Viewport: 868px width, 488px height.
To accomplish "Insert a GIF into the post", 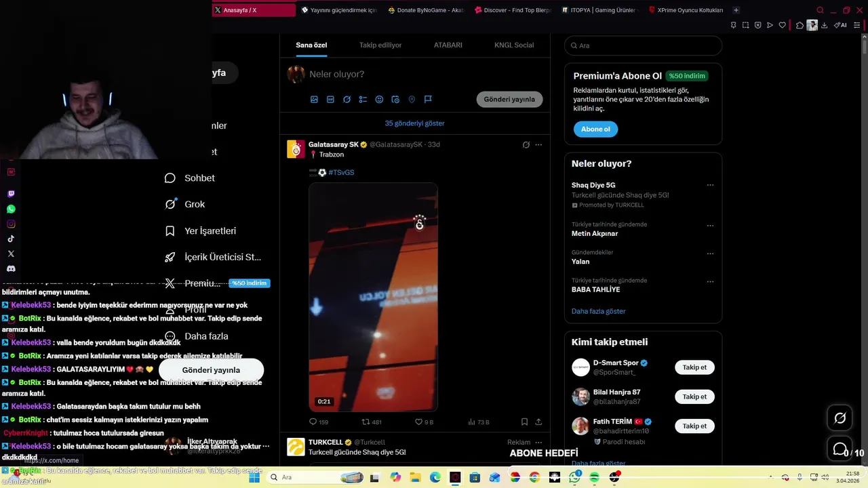I will (330, 99).
